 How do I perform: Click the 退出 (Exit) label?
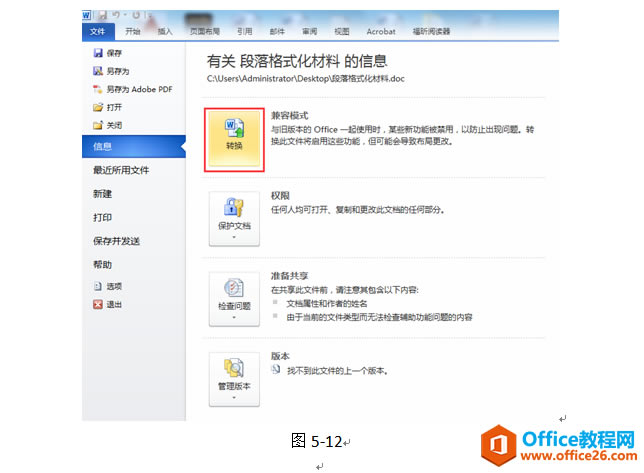[x=114, y=304]
